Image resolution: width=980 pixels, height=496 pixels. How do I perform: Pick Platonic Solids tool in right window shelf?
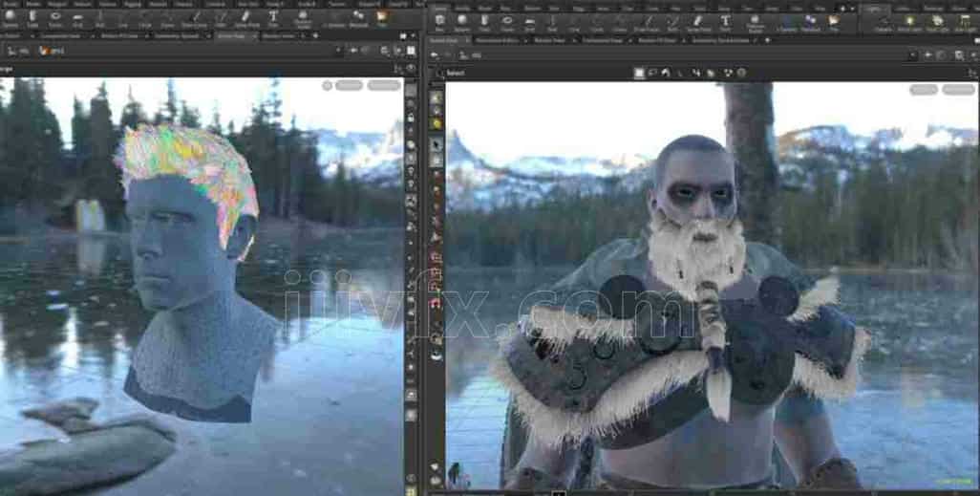tap(755, 23)
